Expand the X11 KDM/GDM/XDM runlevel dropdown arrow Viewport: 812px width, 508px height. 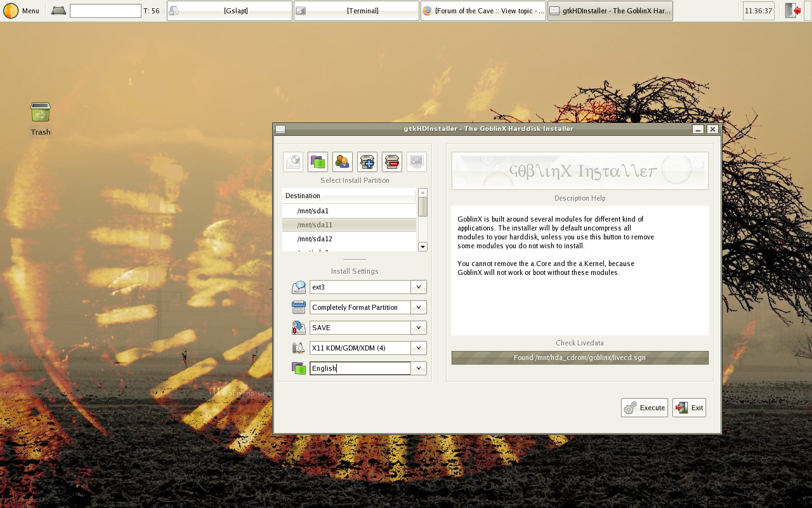click(419, 348)
